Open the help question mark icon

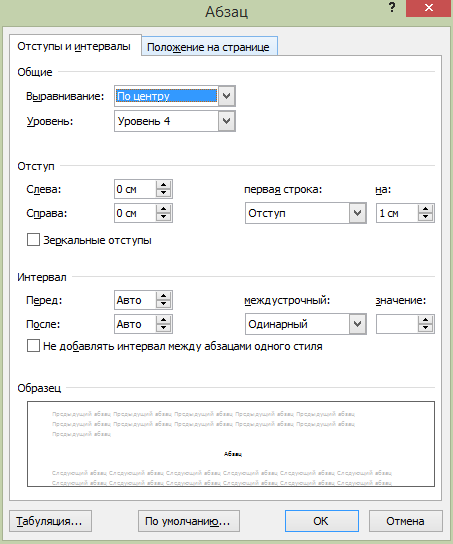pos(392,8)
